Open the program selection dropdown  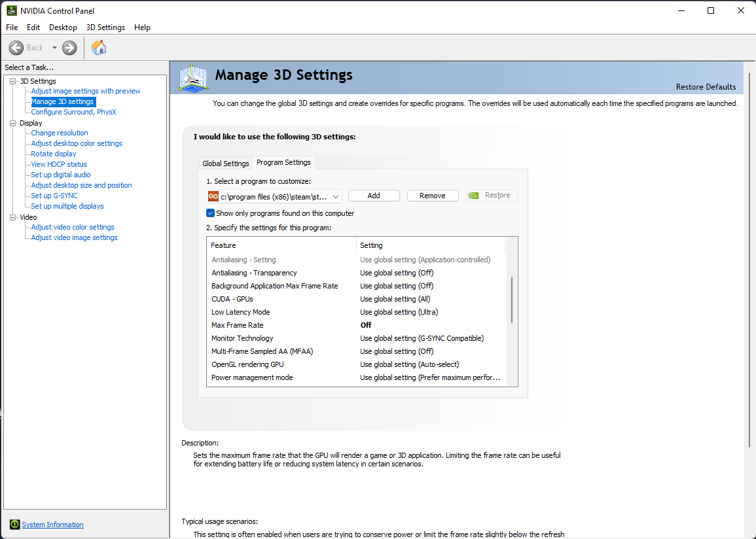point(336,196)
